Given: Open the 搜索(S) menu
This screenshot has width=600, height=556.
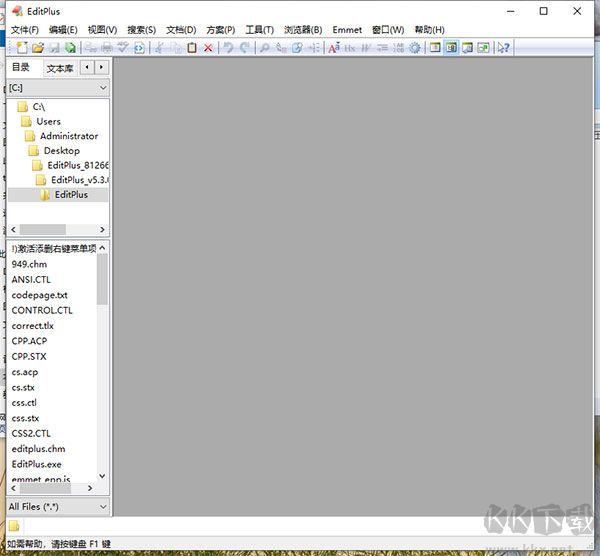Looking at the screenshot, I should tap(141, 30).
